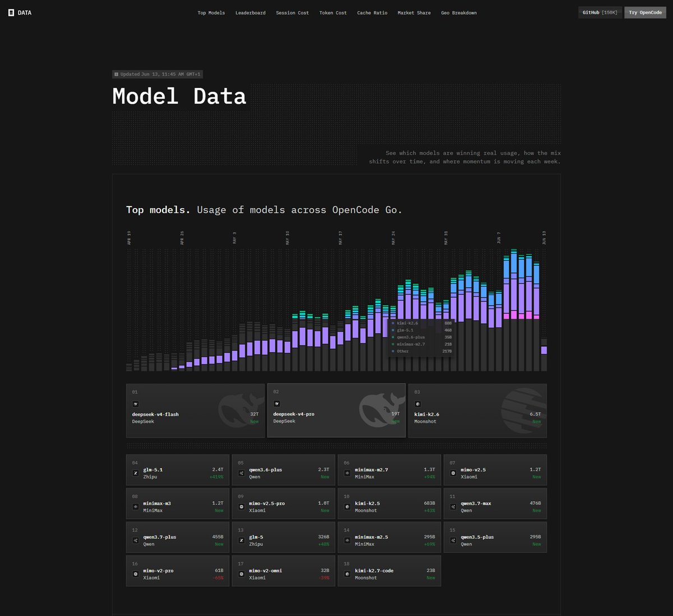Image resolution: width=673 pixels, height=616 pixels.
Task: Click the 'Other 217B' row in chart tooltip
Action: (422, 351)
